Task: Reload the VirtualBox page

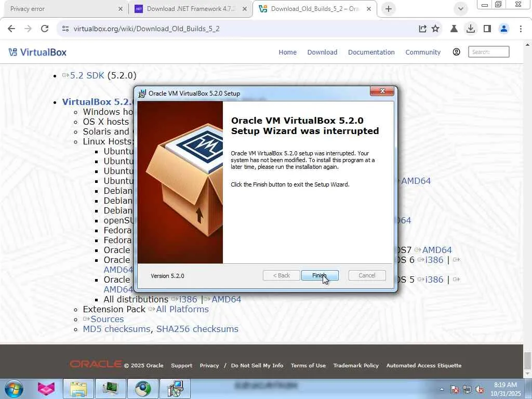Action: pos(45,29)
